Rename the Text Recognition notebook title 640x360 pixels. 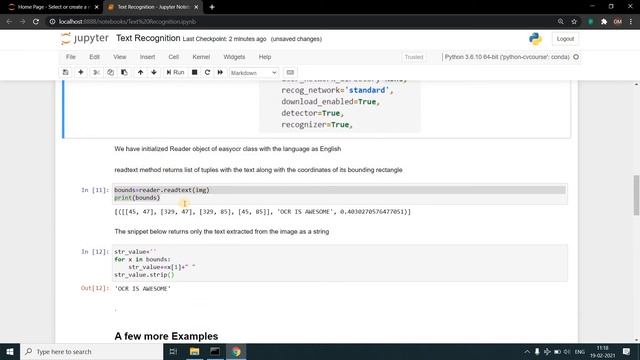[x=148, y=38]
